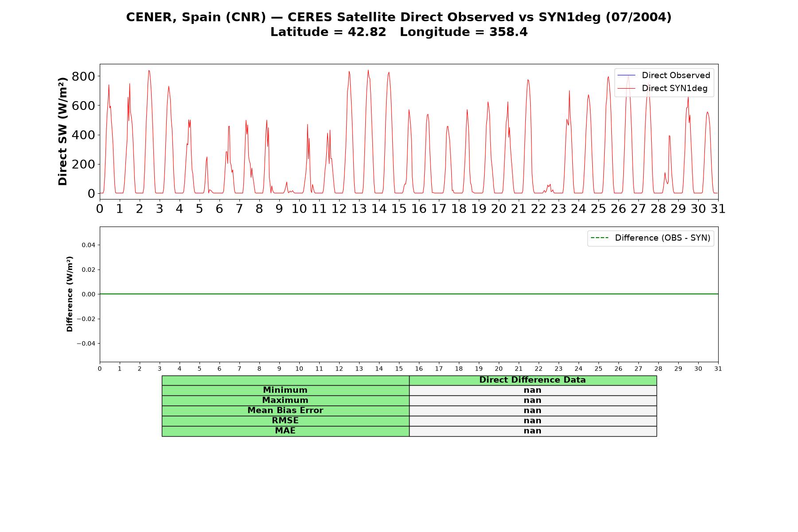Click the nan value beside MAE
798x532 pixels.
(532, 431)
